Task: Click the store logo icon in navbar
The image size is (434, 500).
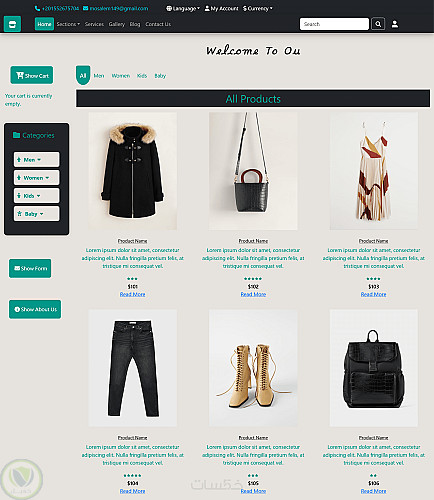Action: pos(12,24)
